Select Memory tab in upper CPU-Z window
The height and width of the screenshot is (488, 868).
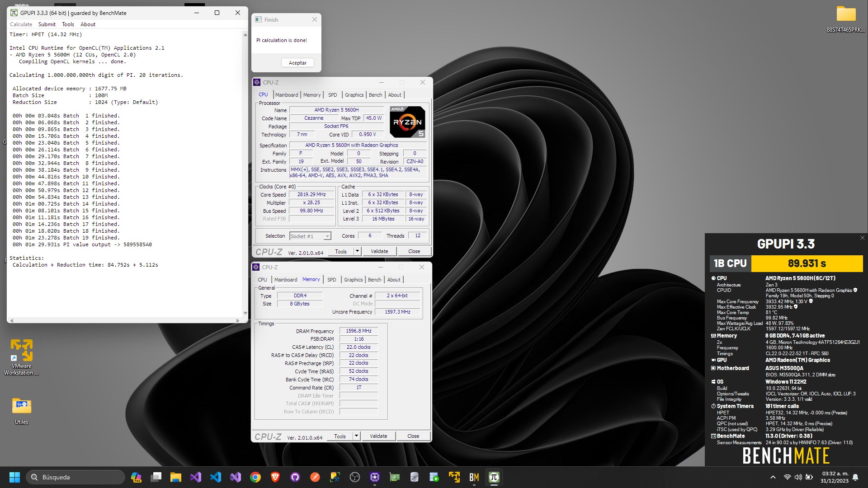click(x=312, y=95)
